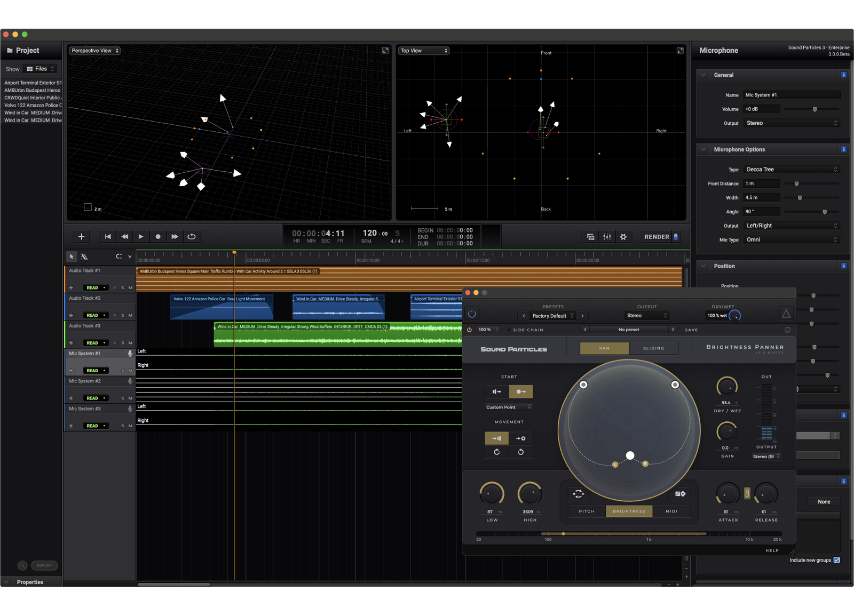This screenshot has width=854, height=616.
Task: Click the rewind button in transport
Action: tap(124, 237)
